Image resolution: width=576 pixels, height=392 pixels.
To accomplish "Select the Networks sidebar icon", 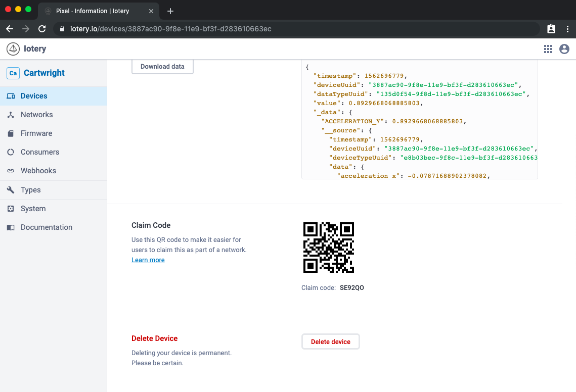I will pos(11,115).
